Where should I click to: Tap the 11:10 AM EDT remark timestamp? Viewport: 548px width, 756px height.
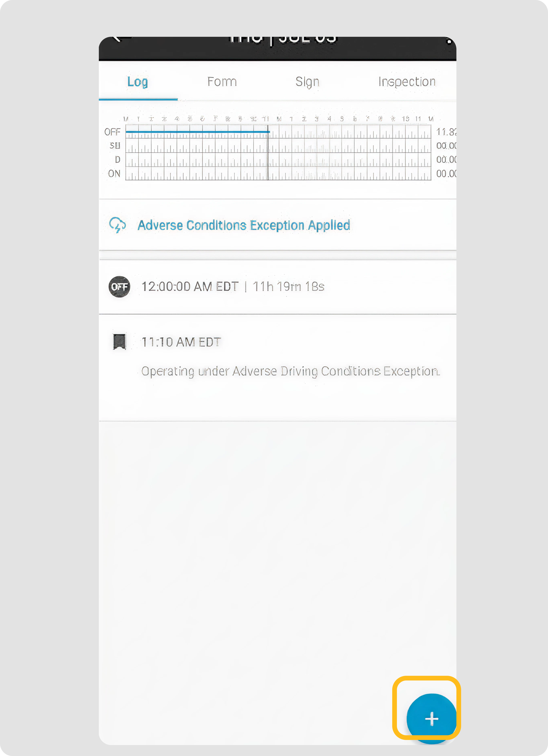point(181,342)
